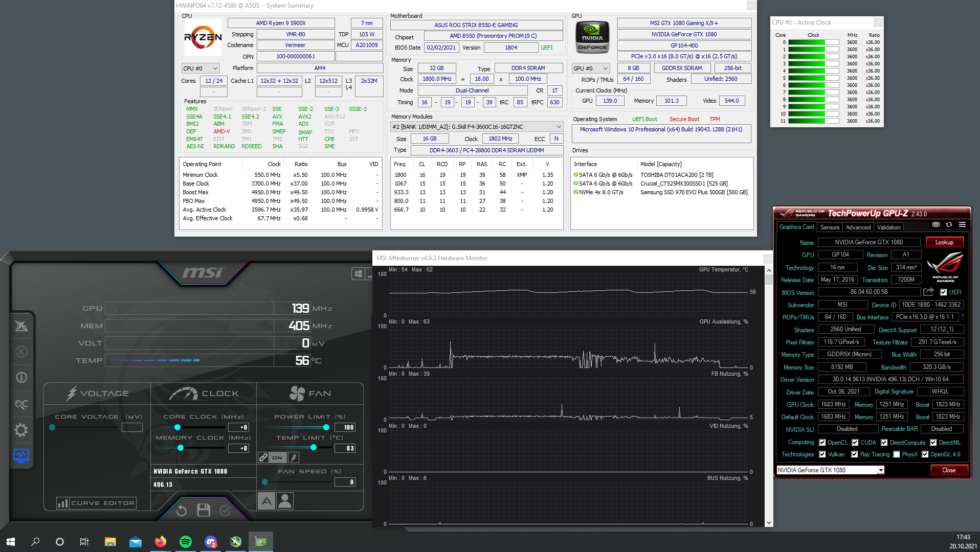Click the Core Clock value input field
Image resolution: width=980 pixels, height=552 pixels.
(238, 427)
